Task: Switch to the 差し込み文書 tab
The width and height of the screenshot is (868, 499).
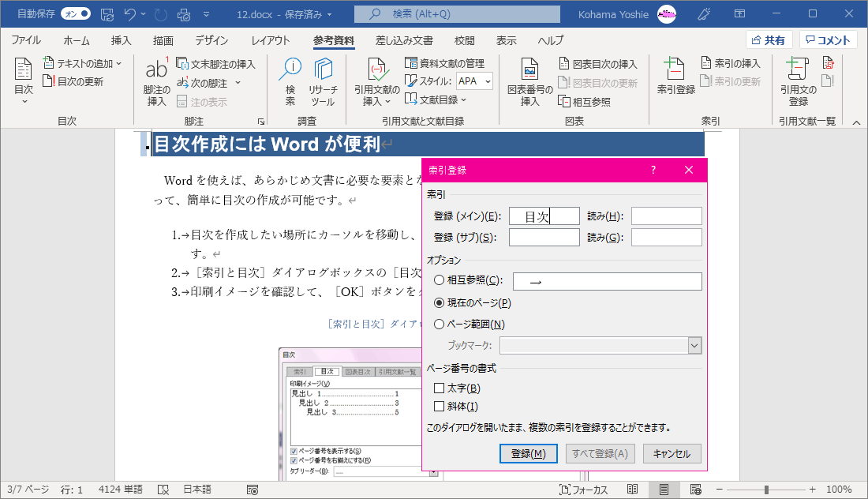Action: [404, 40]
